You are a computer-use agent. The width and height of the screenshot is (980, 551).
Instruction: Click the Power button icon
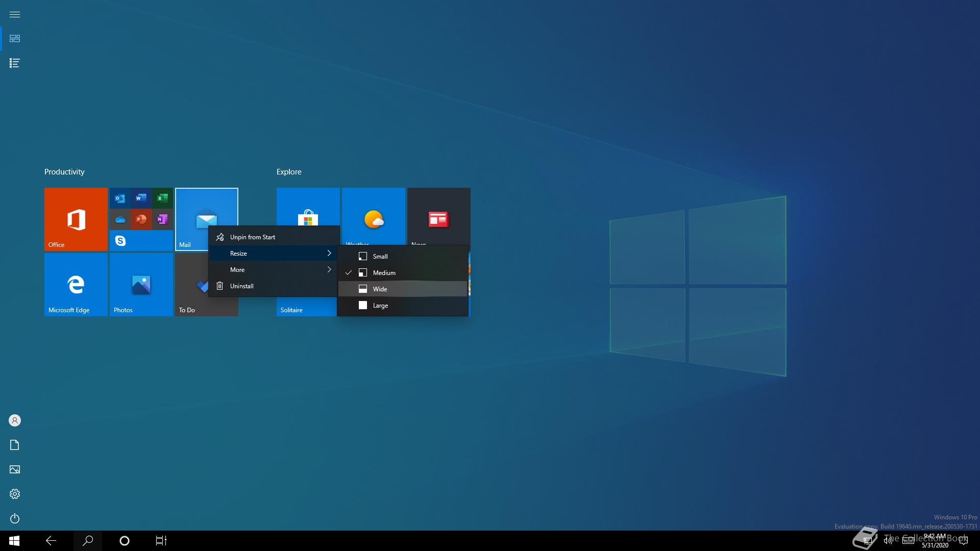coord(15,518)
